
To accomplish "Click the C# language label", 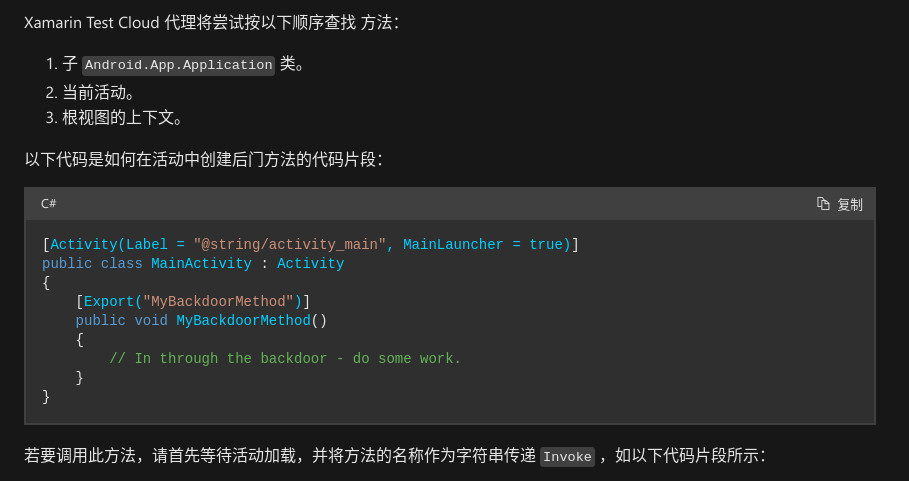I will tap(49, 204).
